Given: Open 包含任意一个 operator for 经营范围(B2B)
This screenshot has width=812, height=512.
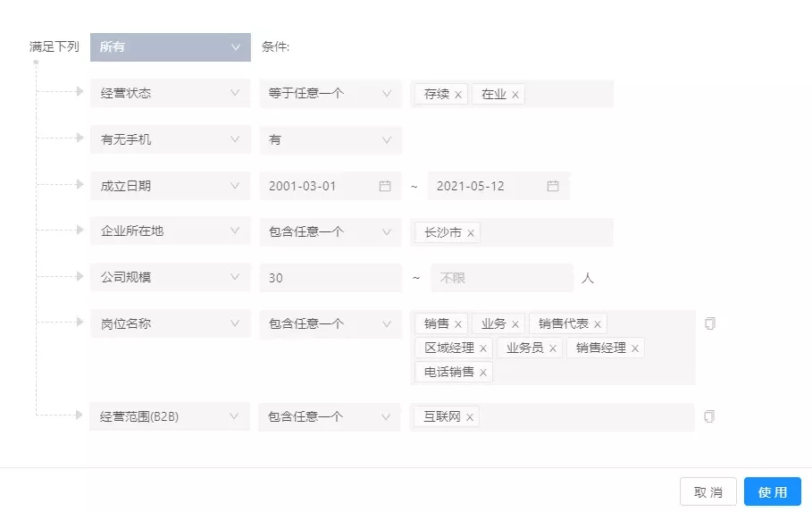Looking at the screenshot, I should (330, 417).
